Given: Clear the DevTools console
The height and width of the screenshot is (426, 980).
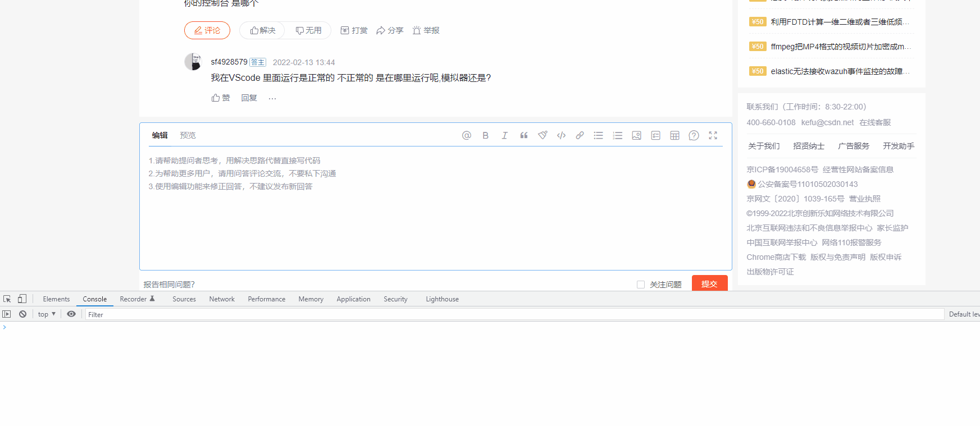Looking at the screenshot, I should pyautogui.click(x=22, y=314).
